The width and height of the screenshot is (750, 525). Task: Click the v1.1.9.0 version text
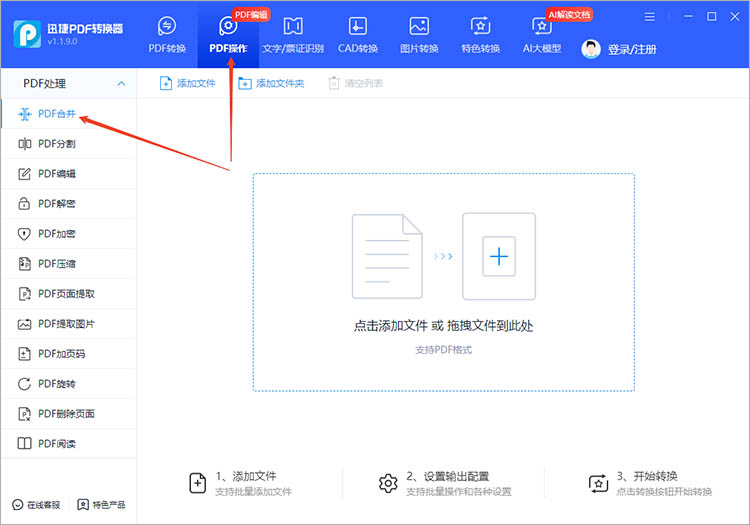[62, 42]
